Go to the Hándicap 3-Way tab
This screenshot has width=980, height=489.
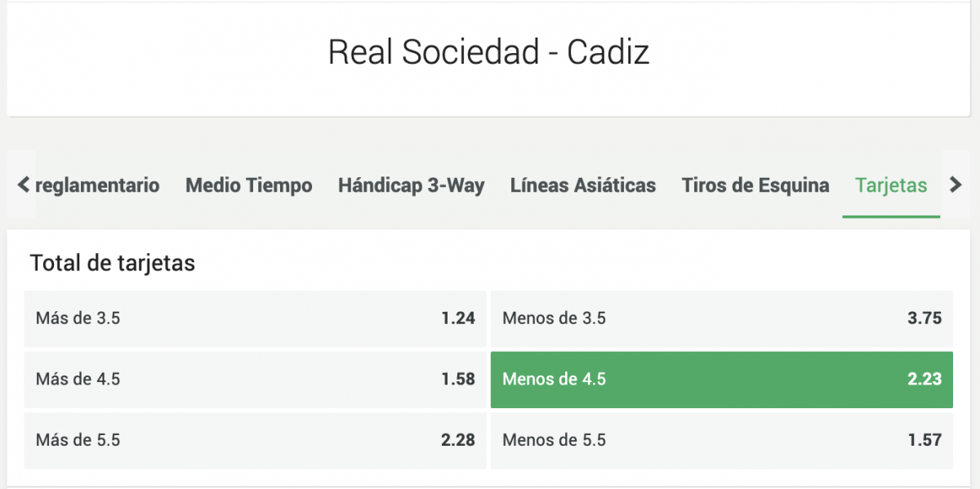(411, 185)
